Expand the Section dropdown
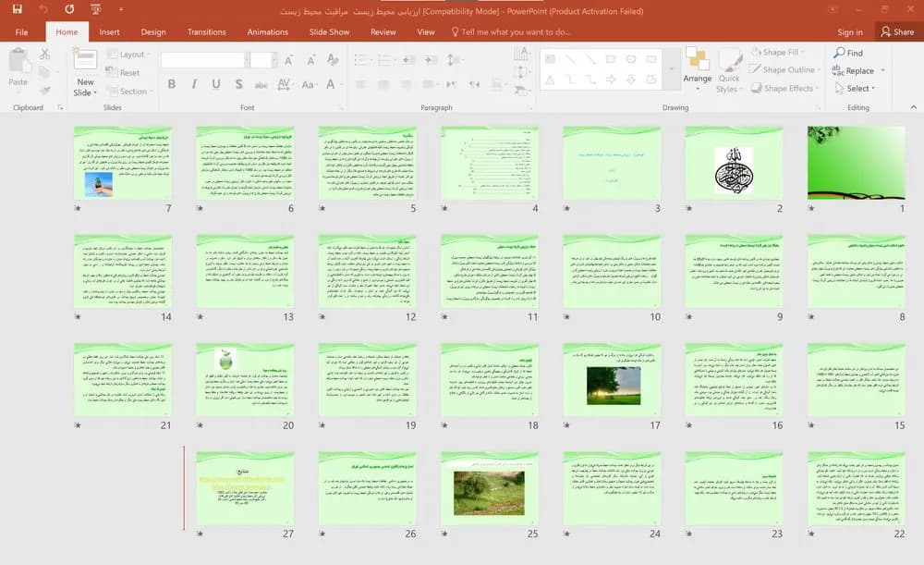Image resolution: width=924 pixels, height=565 pixels. [x=129, y=92]
